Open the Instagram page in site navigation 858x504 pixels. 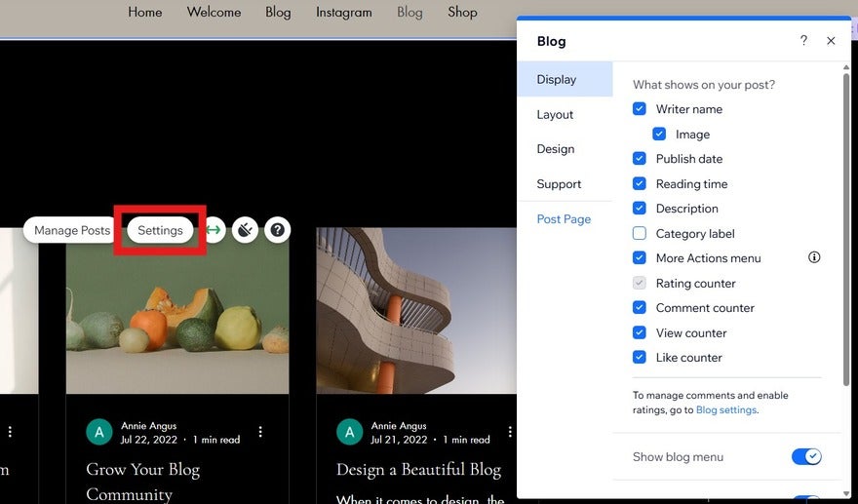343,13
